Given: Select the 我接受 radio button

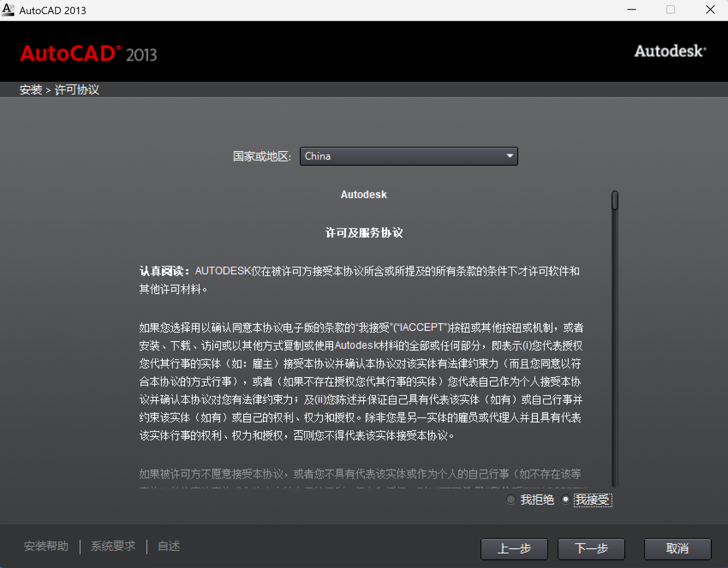Looking at the screenshot, I should tap(565, 499).
